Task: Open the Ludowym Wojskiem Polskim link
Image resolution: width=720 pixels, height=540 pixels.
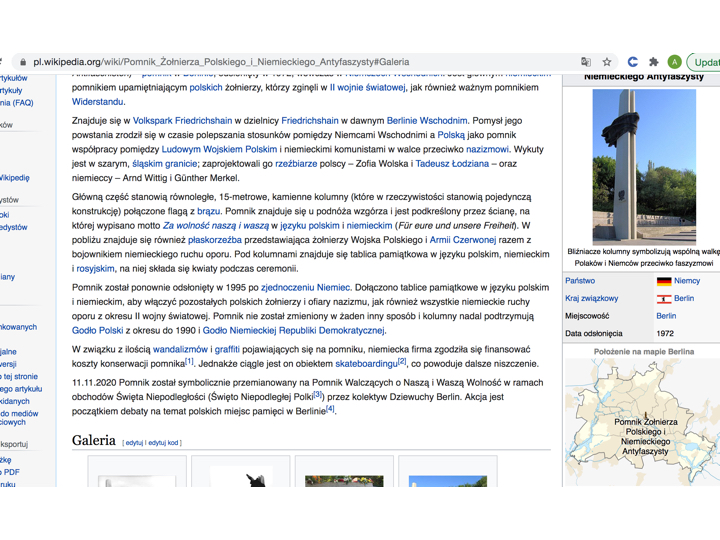Action: [x=219, y=149]
